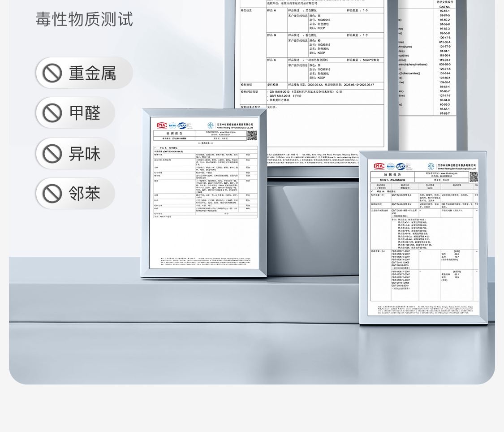Click the prohibition icon beside 甲醛

click(x=52, y=113)
